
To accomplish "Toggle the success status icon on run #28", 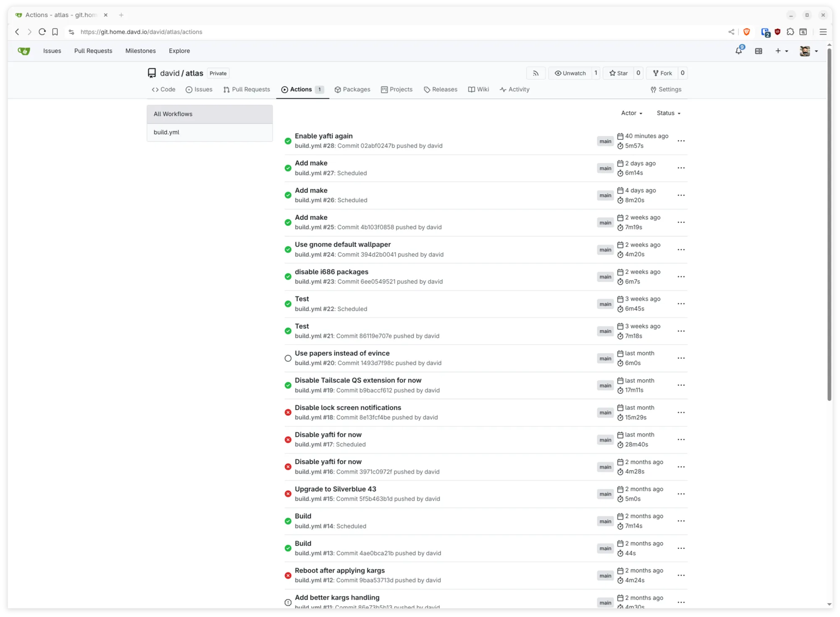I will point(288,141).
